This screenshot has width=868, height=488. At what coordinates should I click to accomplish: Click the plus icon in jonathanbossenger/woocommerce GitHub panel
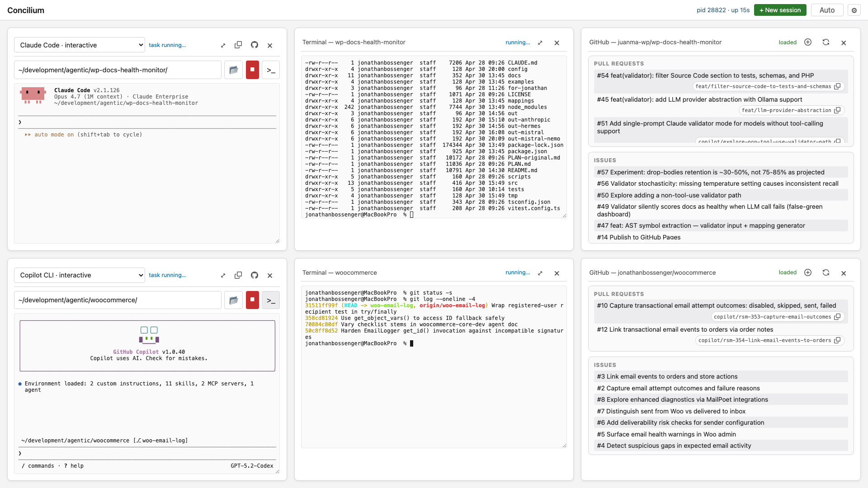coord(808,272)
